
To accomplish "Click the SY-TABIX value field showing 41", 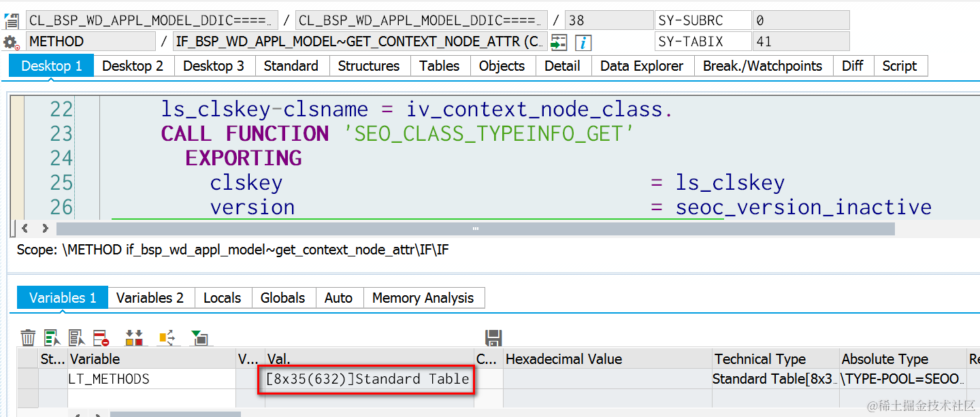I will (801, 41).
